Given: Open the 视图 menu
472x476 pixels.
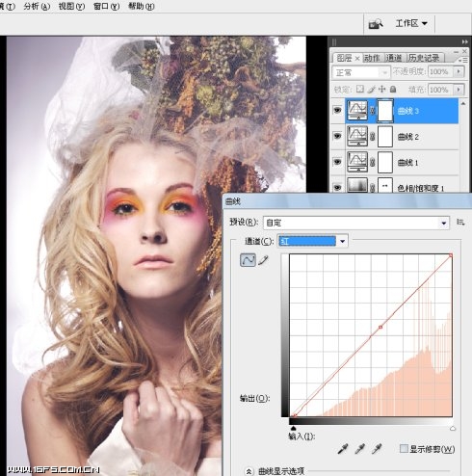Looking at the screenshot, I should point(71,6).
